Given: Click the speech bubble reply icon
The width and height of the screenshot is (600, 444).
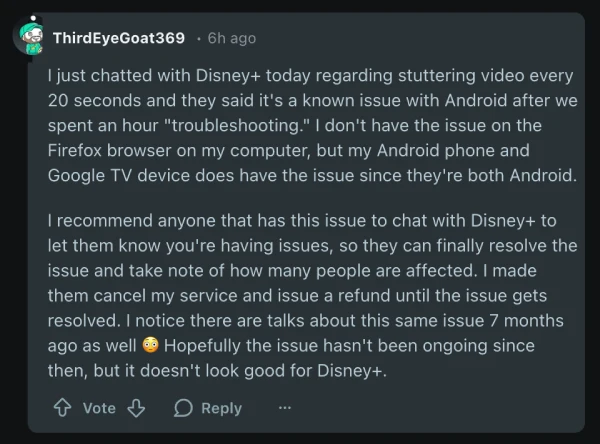Looking at the screenshot, I should 183,408.
